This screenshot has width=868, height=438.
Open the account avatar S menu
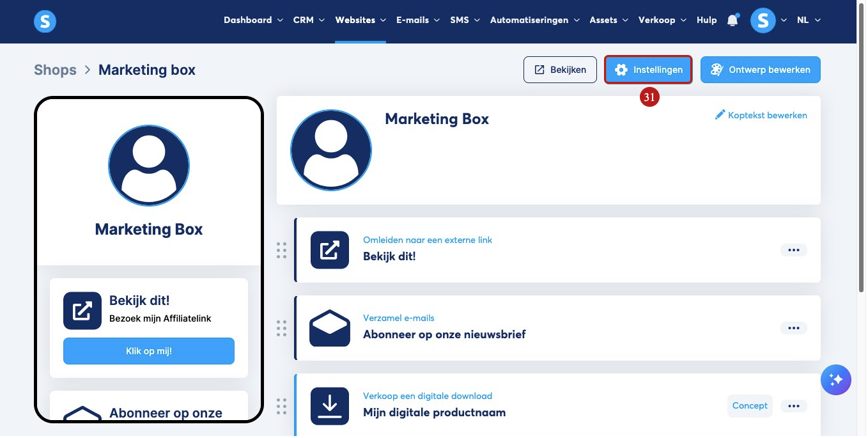click(x=763, y=20)
